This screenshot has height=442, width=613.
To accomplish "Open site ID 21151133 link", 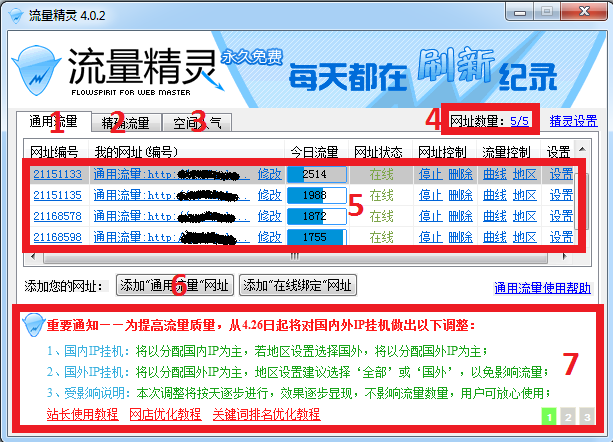I will click(x=57, y=173).
